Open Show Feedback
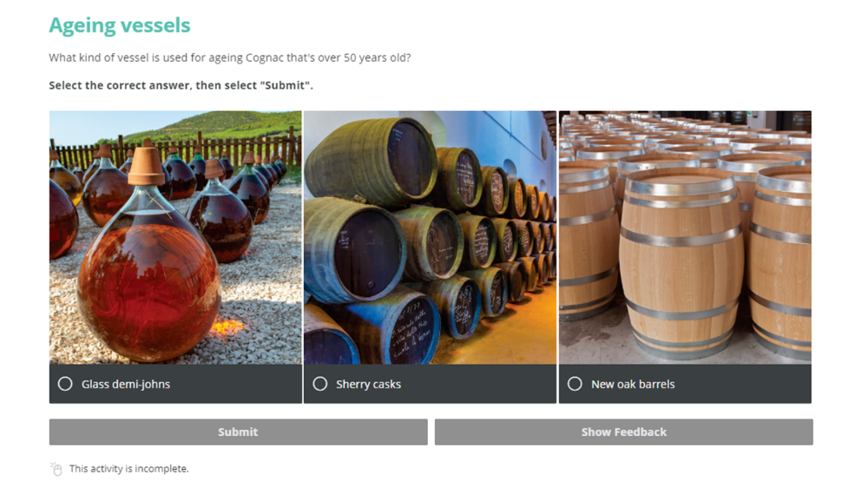This screenshot has height=488, width=868. (x=623, y=432)
